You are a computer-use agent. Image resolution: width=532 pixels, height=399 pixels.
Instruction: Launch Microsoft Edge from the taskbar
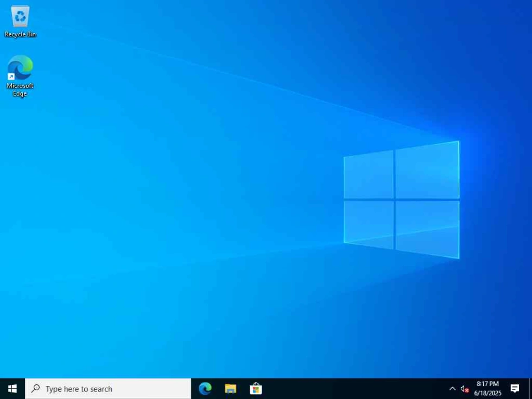pyautogui.click(x=205, y=389)
